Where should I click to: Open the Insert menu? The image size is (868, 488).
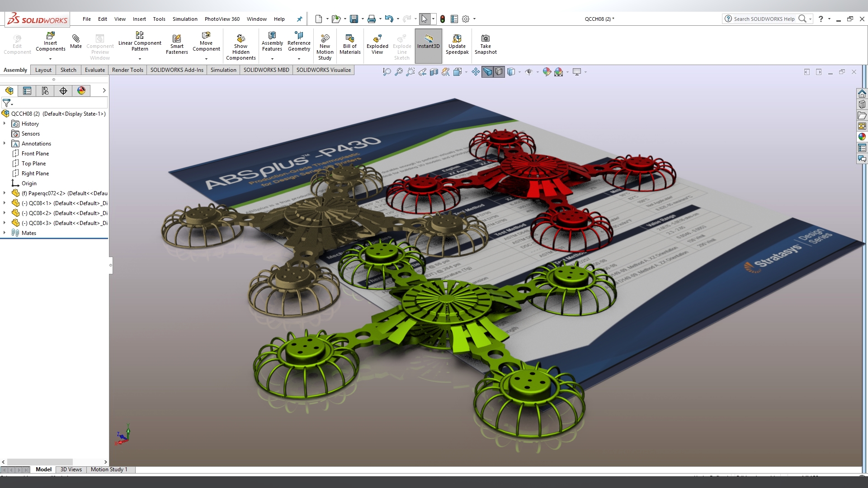139,19
